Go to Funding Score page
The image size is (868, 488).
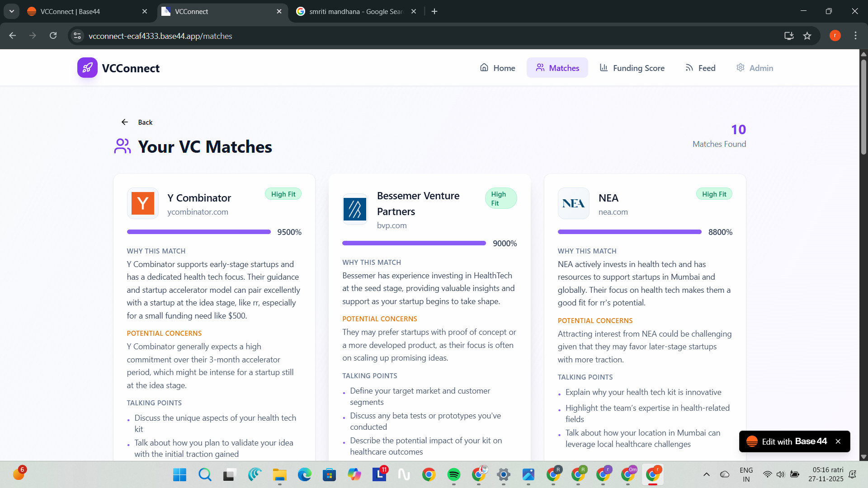tap(632, 68)
